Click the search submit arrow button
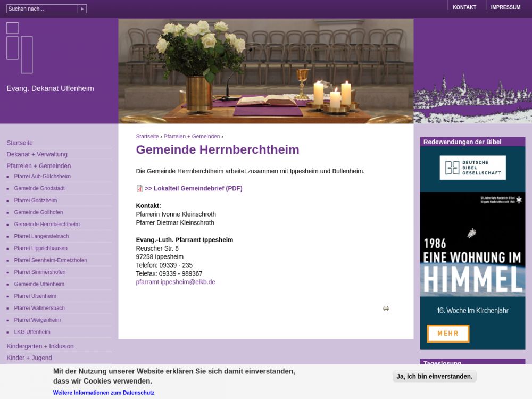The width and height of the screenshot is (532, 399). (82, 9)
